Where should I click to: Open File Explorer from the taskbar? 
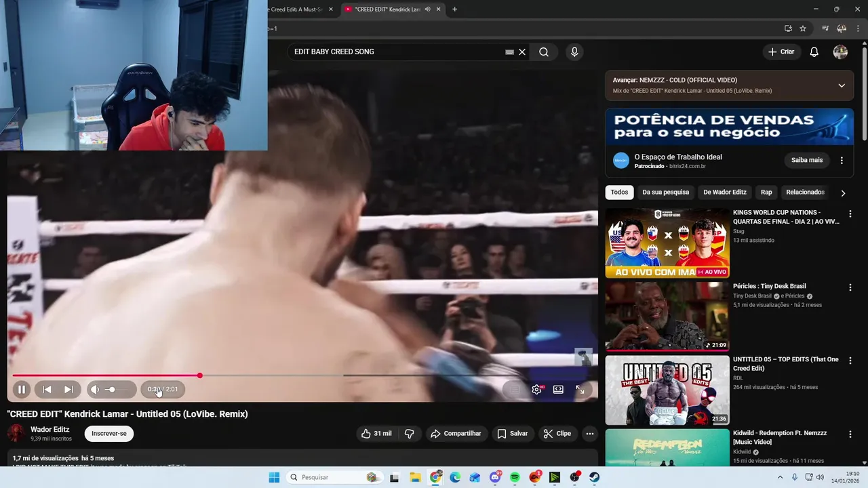[415, 477]
